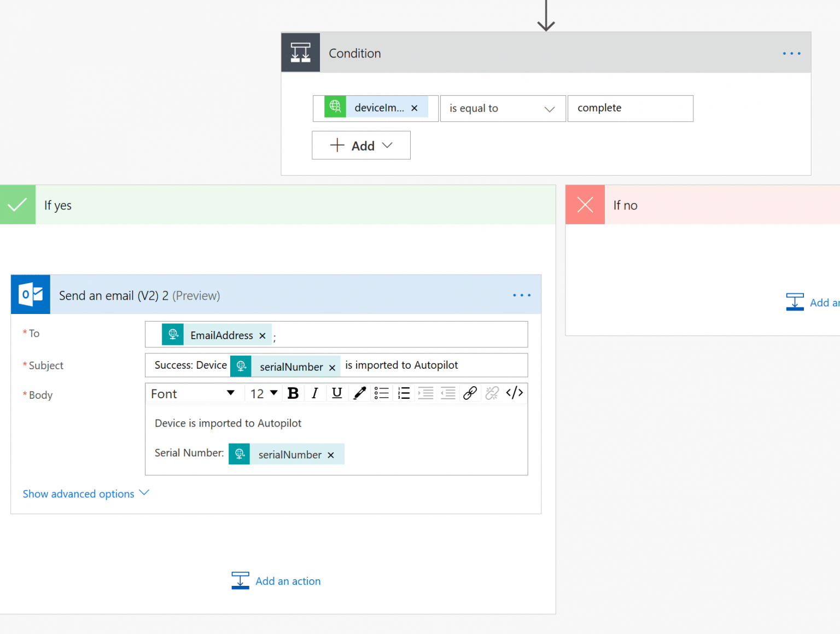This screenshot has width=840, height=634.
Task: Switch body editor to HTML code view
Action: pyautogui.click(x=514, y=393)
